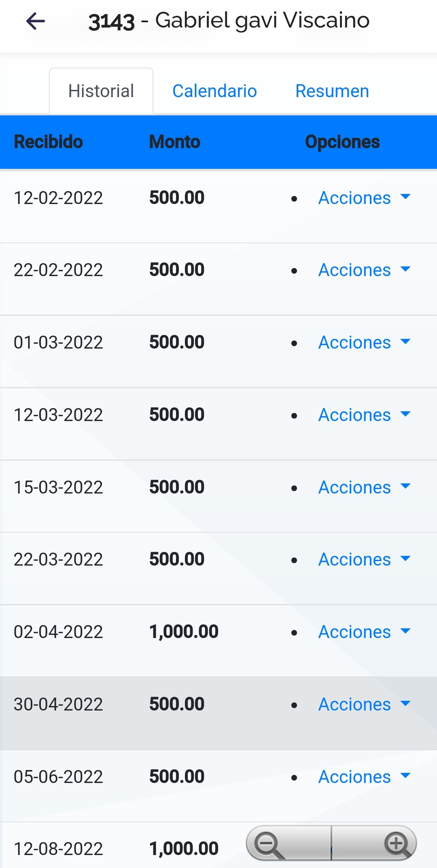Open the Historial tab
This screenshot has height=868, width=437.
(x=101, y=91)
